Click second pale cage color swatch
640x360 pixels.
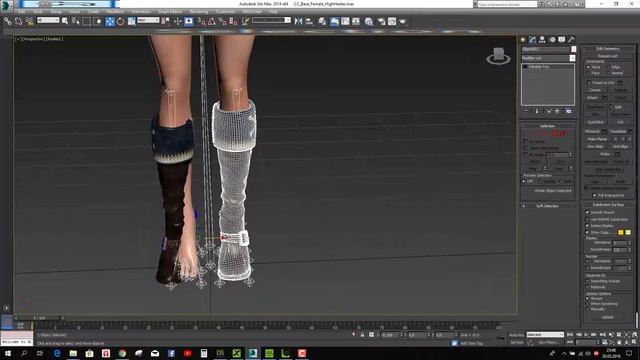tap(628, 232)
